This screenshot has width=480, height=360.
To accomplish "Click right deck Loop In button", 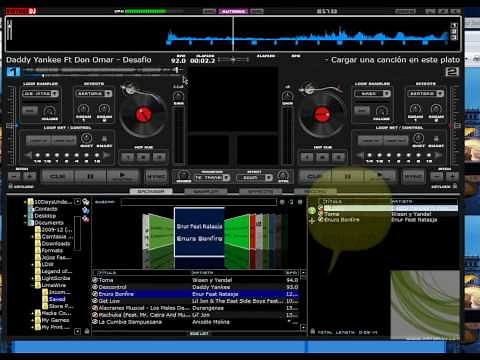I will pyautogui.click(x=370, y=140).
